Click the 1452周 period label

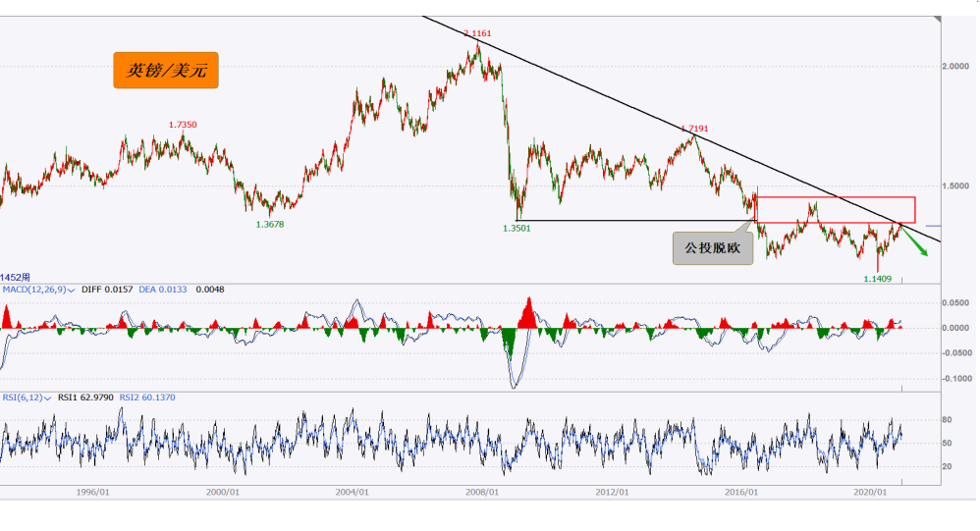click(15, 277)
